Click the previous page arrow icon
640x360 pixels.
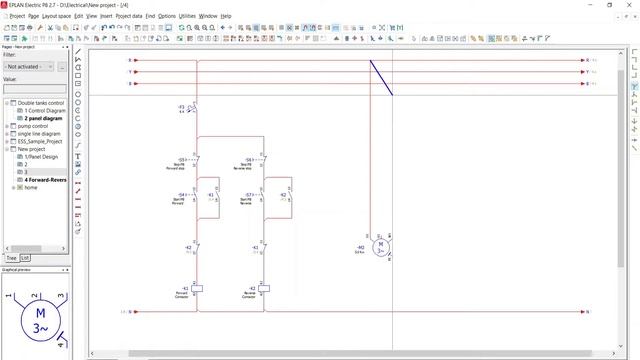pyautogui.click(x=222, y=28)
